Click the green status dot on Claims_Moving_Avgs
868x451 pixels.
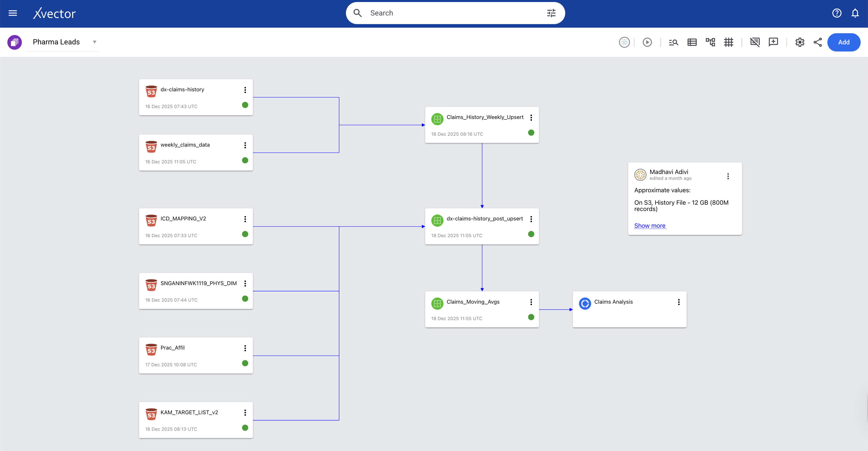coord(531,317)
